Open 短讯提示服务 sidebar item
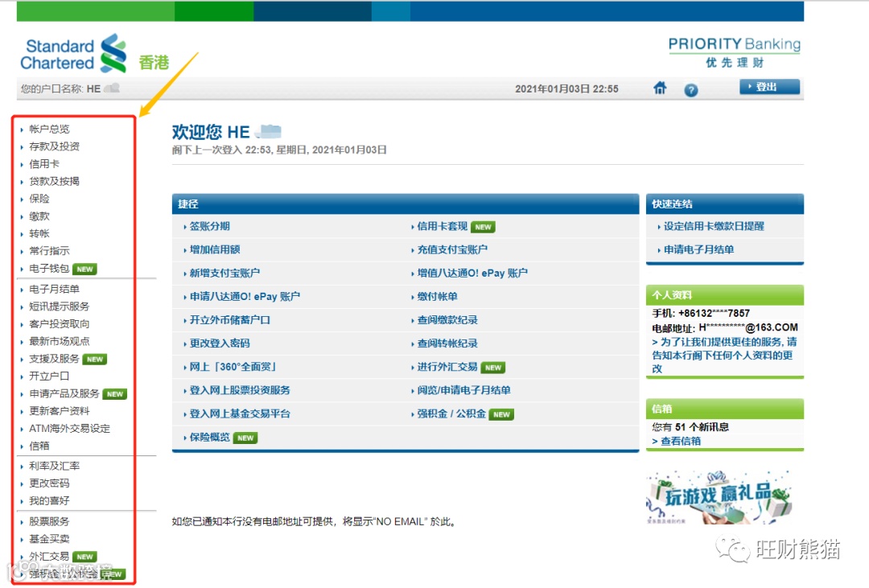 (x=60, y=306)
